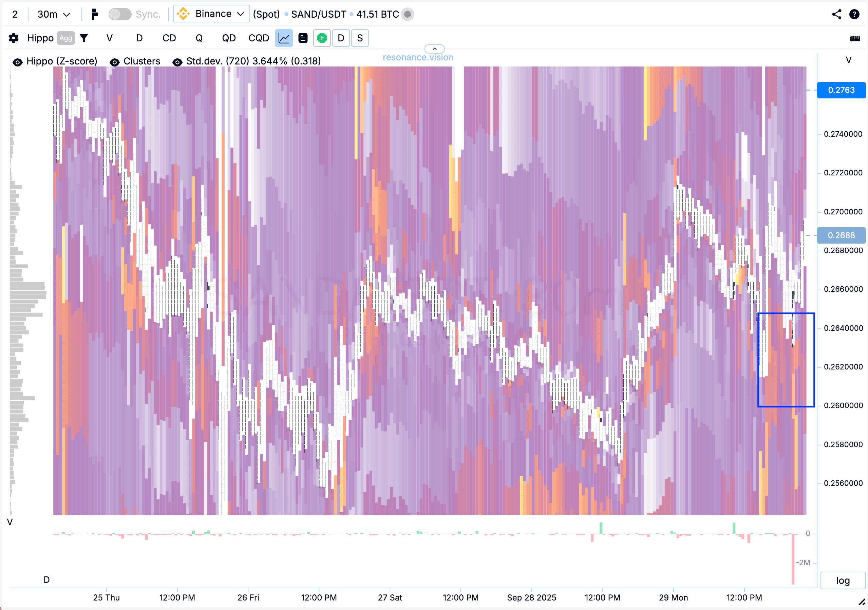Open the share icon at top right
Viewport: 868px width, 610px height.
837,14
